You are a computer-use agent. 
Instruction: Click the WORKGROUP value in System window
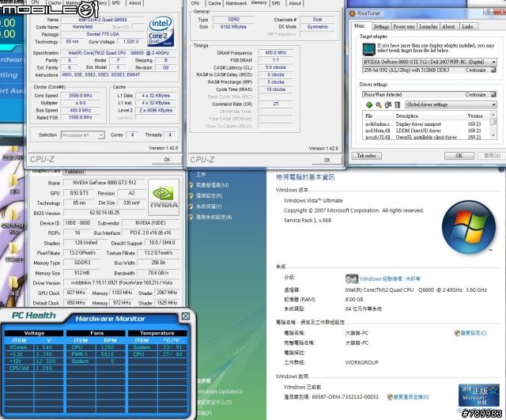click(x=361, y=362)
